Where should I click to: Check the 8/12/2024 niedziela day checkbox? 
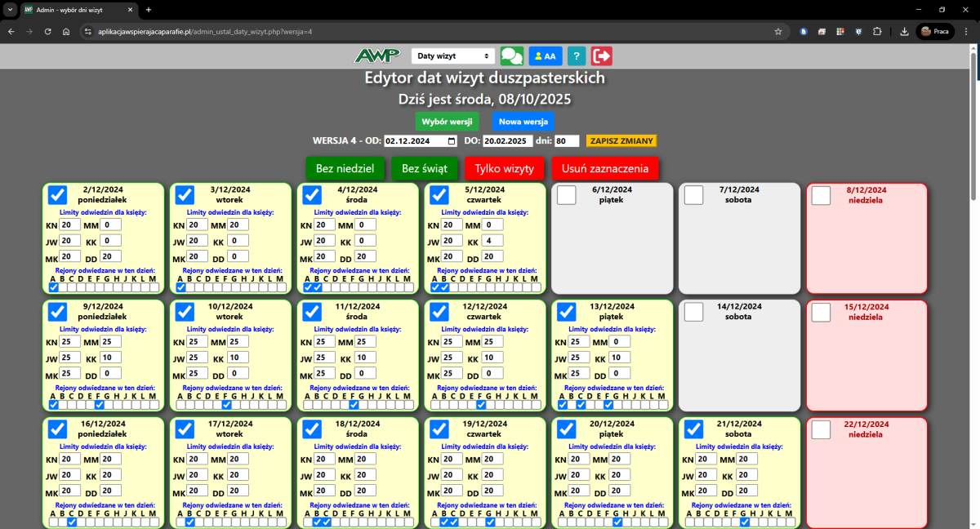click(821, 195)
